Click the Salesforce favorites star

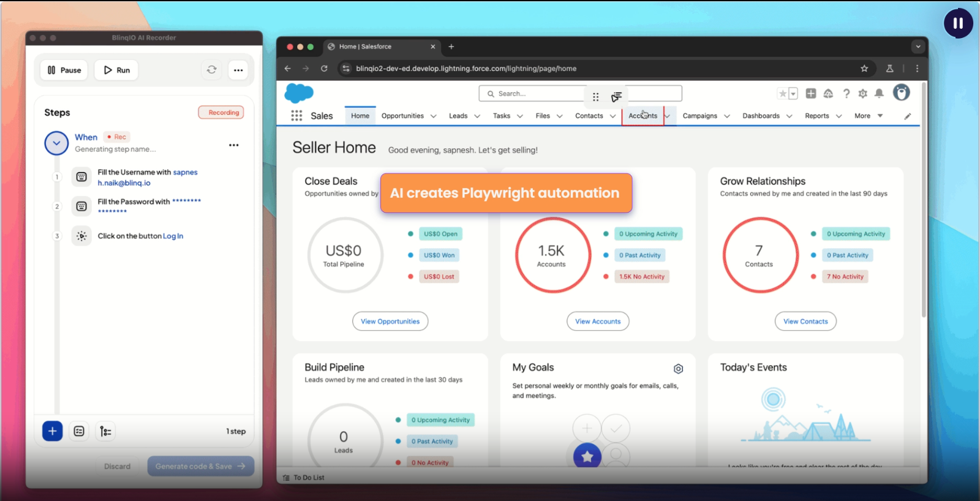tap(783, 94)
